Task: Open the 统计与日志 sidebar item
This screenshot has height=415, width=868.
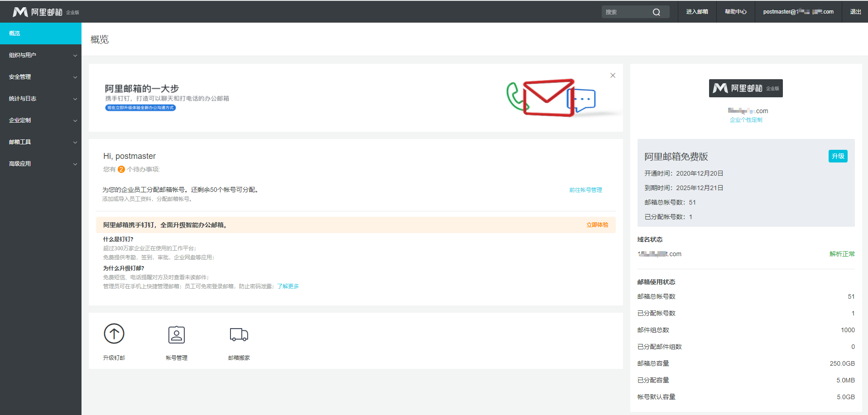Action: tap(41, 99)
